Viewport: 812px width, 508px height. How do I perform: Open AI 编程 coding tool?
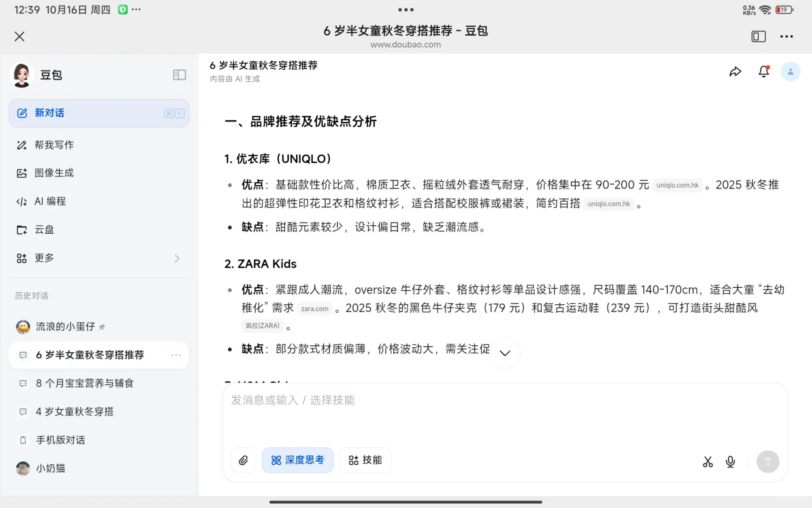click(x=99, y=201)
